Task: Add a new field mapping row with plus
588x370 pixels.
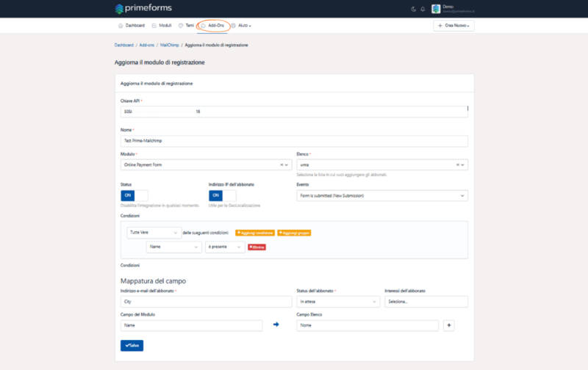Action: 449,325
